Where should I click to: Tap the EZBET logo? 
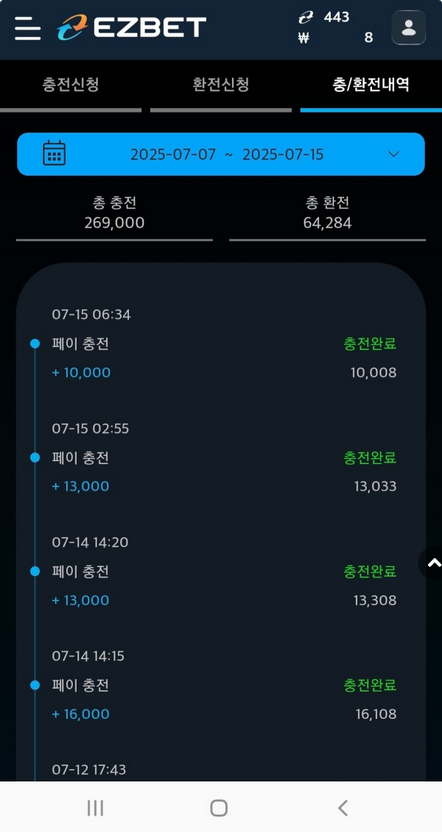(132, 28)
